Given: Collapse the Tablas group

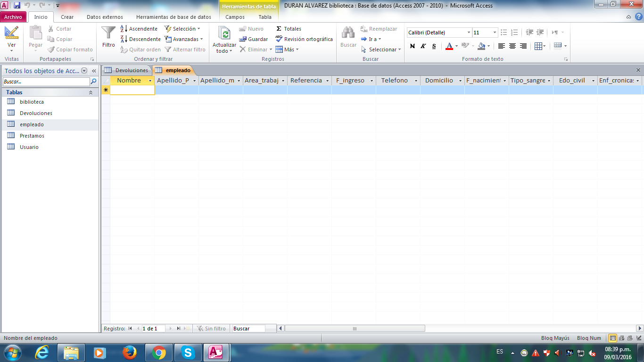Looking at the screenshot, I should pyautogui.click(x=91, y=92).
